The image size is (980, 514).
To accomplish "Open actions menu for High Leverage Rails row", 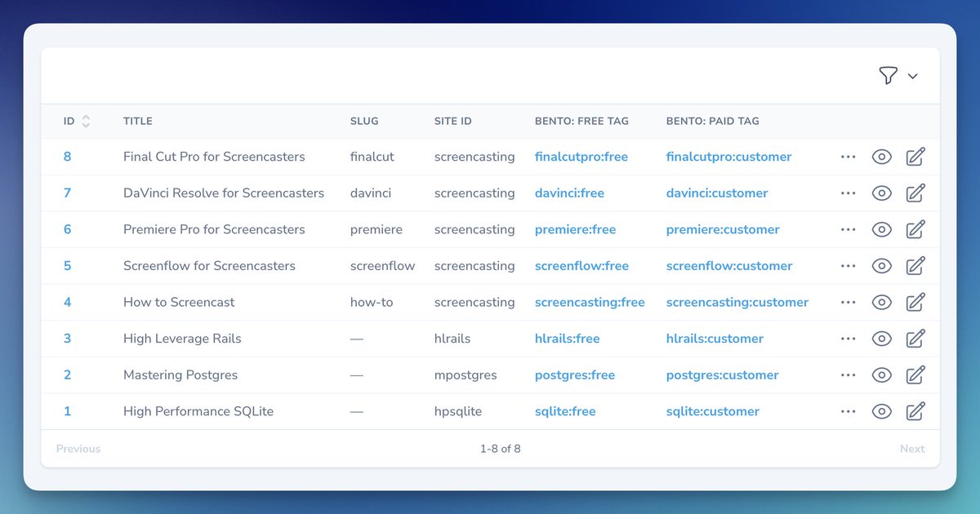I will click(848, 339).
